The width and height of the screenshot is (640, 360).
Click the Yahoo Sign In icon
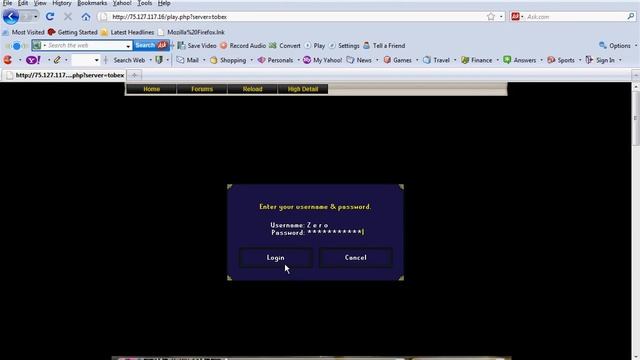click(x=589, y=60)
